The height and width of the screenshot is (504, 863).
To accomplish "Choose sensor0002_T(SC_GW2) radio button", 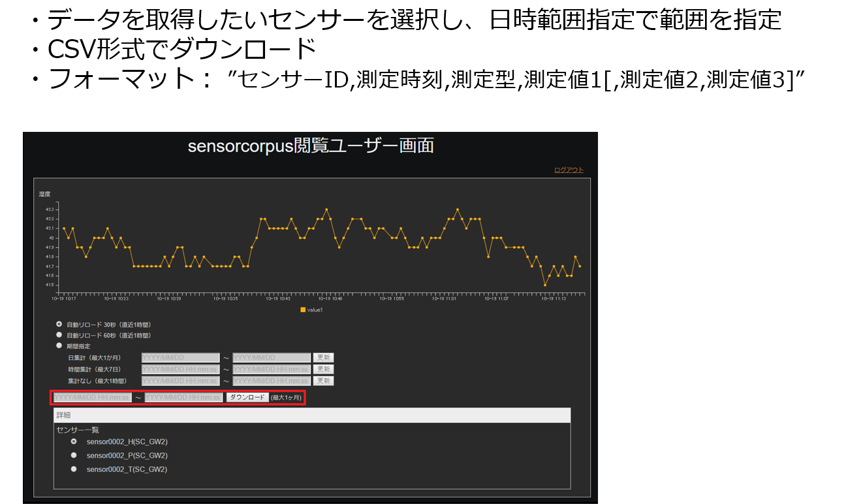I will click(x=74, y=469).
